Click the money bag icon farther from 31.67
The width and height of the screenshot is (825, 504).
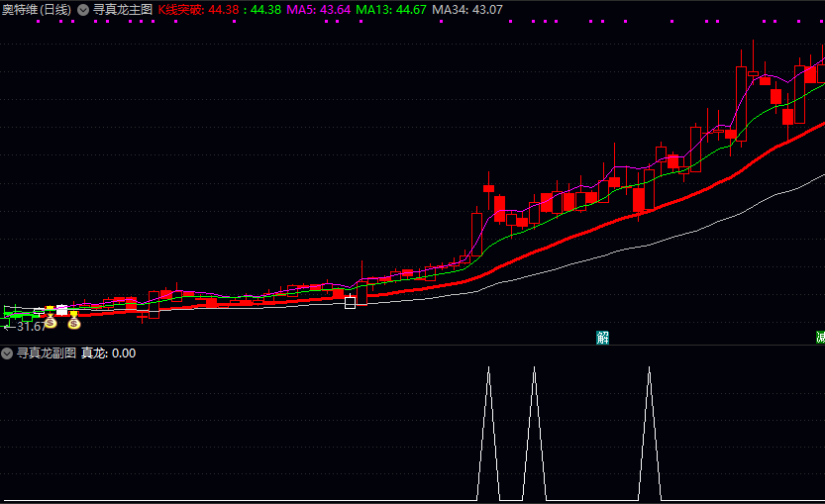[x=74, y=322]
